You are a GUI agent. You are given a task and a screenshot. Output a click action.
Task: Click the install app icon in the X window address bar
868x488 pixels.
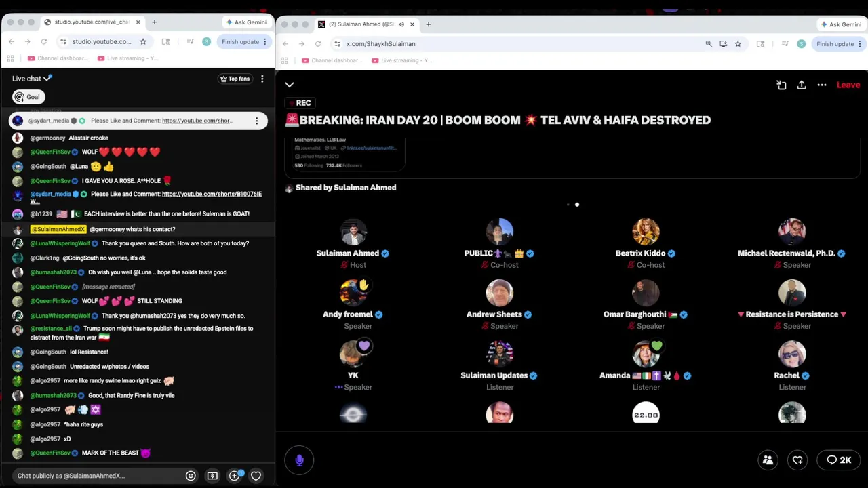click(723, 43)
